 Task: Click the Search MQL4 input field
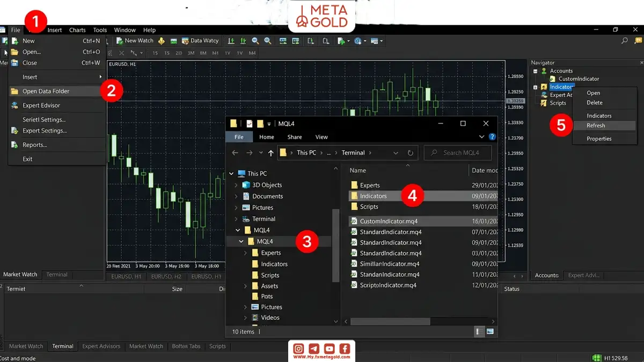458,153
